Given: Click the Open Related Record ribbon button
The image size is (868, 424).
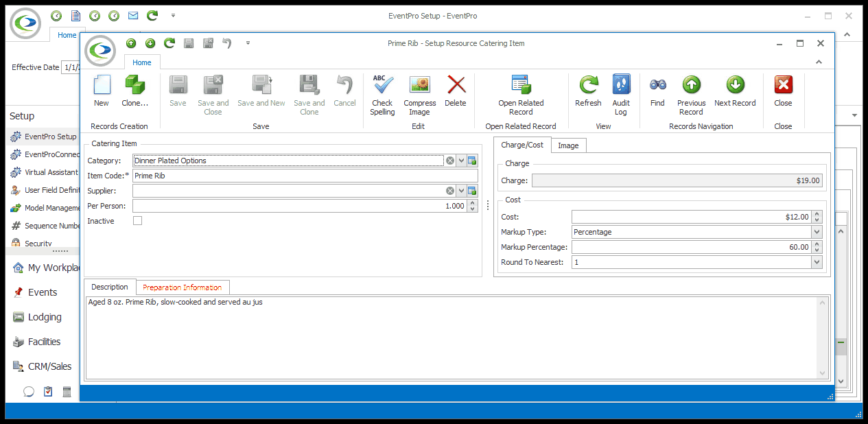Looking at the screenshot, I should point(521,95).
